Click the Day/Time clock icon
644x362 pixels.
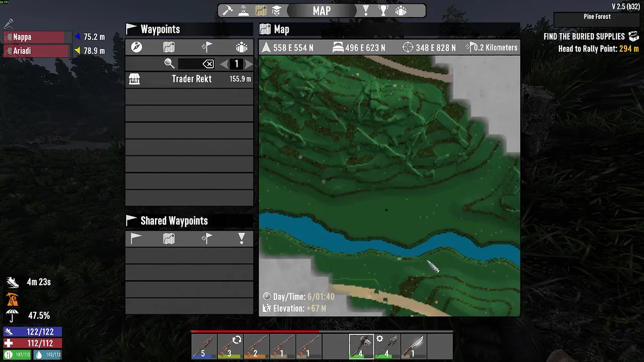point(267,297)
